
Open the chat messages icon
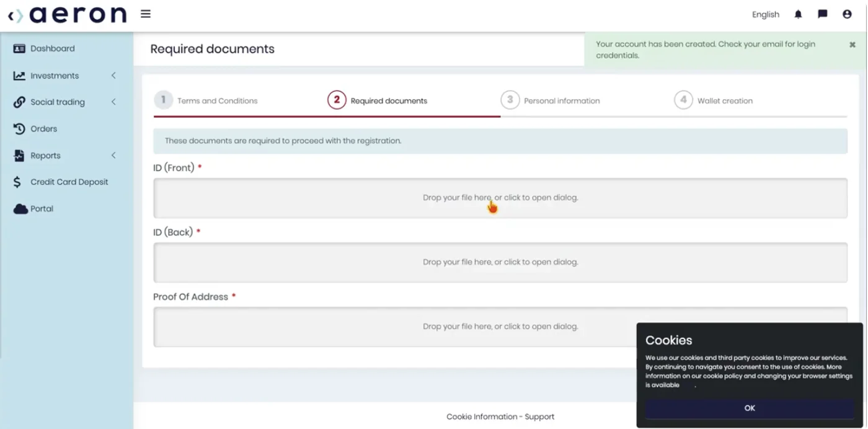[823, 14]
